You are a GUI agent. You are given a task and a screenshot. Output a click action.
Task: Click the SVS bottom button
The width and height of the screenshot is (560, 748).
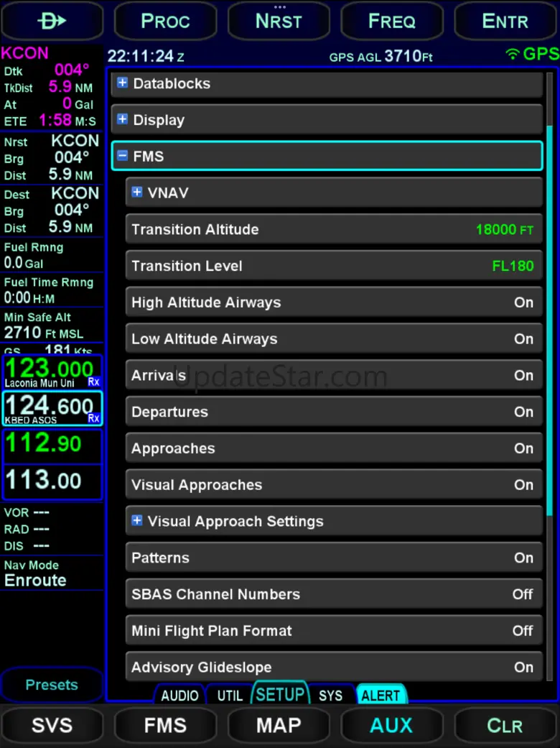click(52, 726)
